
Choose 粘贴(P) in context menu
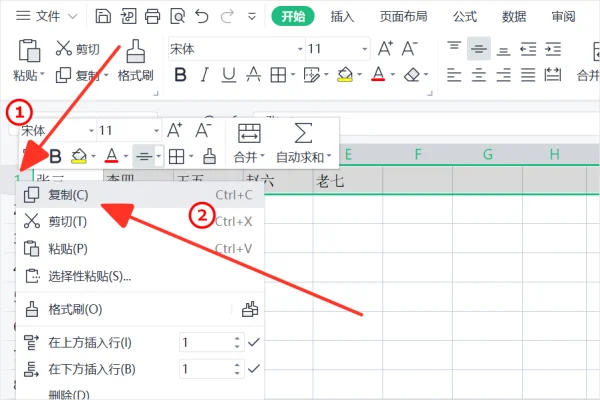pyautogui.click(x=140, y=249)
